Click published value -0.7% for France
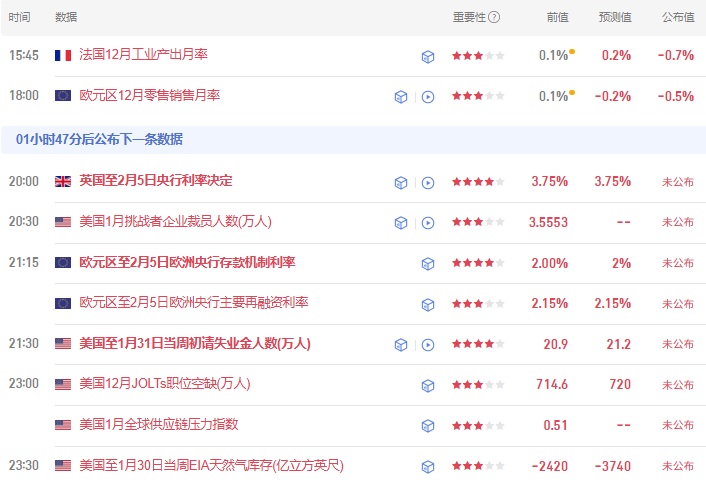This screenshot has width=706, height=486. click(x=676, y=55)
